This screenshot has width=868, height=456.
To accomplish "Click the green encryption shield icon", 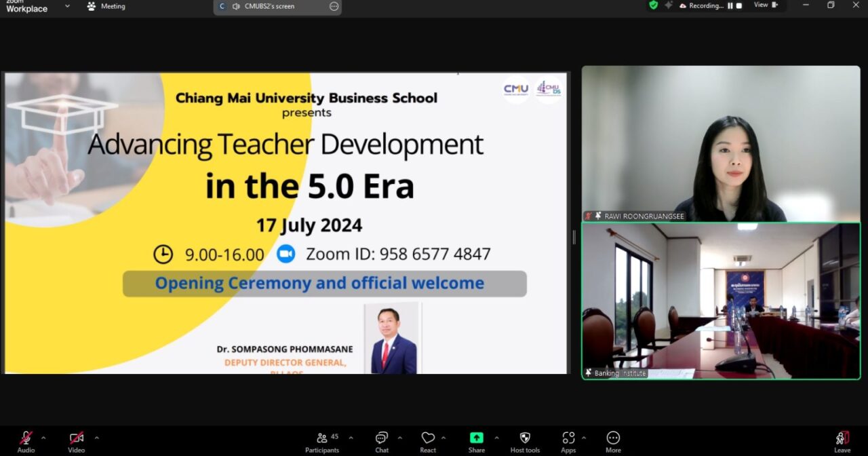I will click(653, 5).
